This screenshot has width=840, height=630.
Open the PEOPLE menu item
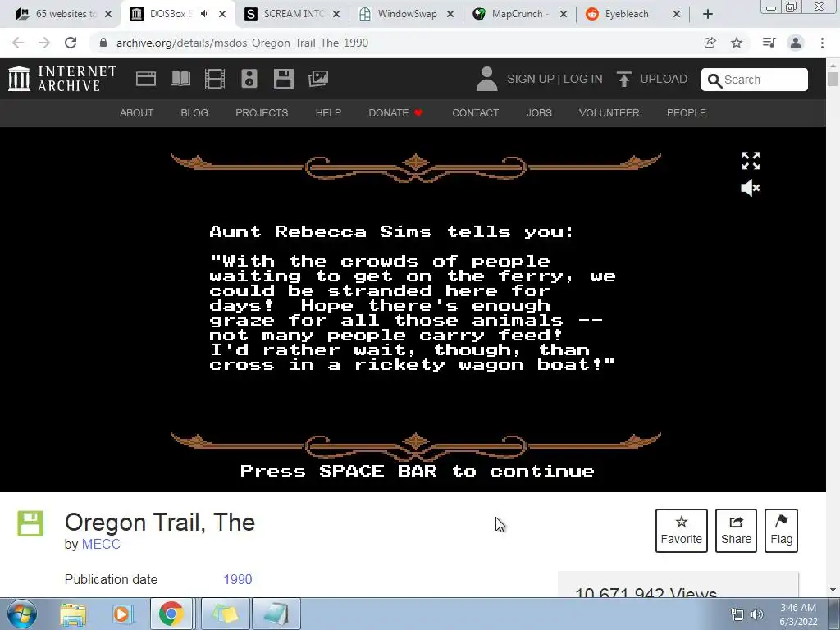687,113
